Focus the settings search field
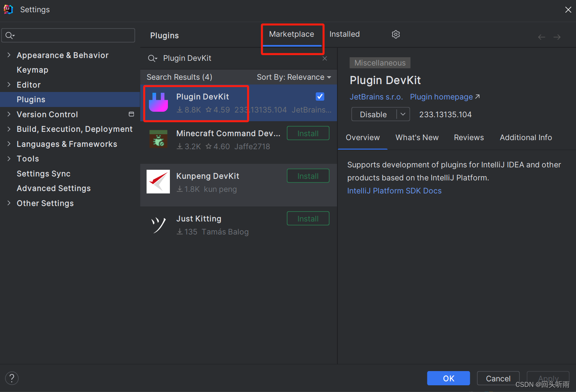The width and height of the screenshot is (576, 392). pos(68,36)
